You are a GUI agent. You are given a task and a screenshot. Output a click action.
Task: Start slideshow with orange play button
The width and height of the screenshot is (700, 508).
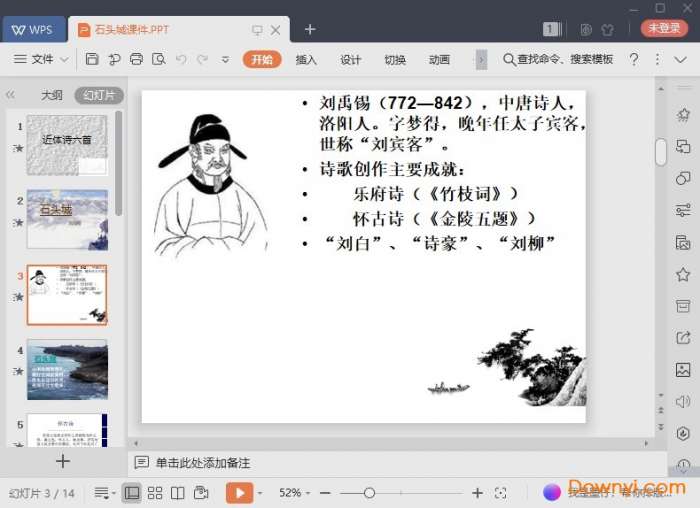tap(239, 493)
